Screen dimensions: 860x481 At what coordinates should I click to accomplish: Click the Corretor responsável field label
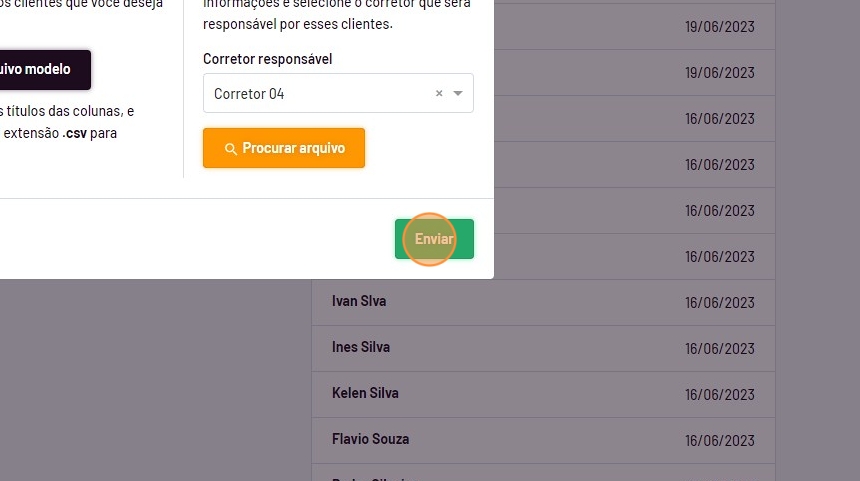coord(267,59)
